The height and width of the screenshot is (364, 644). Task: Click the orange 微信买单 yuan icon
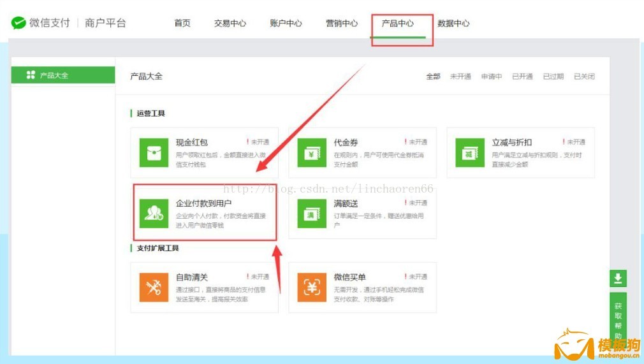tap(312, 287)
